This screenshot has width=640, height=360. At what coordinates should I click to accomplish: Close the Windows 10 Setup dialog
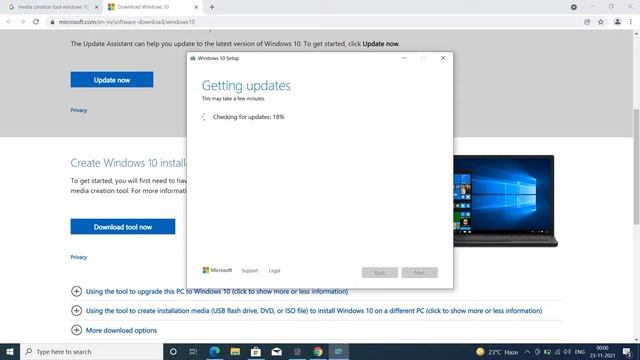(x=443, y=58)
